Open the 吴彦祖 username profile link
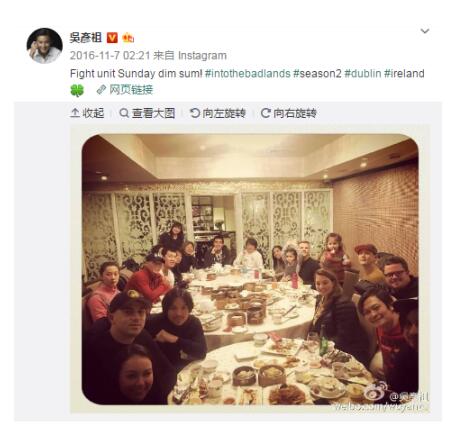The height and width of the screenshot is (428, 458). point(86,37)
